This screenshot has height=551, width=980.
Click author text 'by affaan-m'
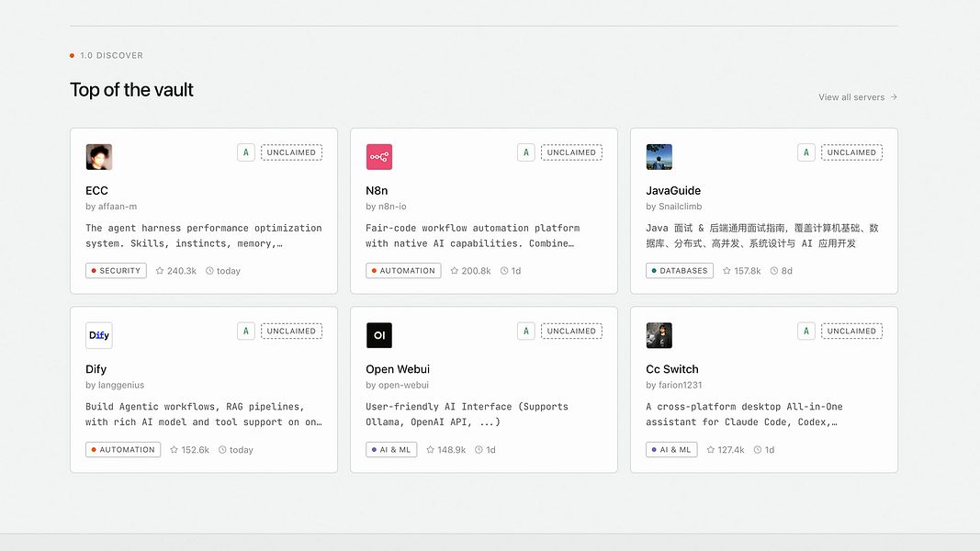(111, 206)
